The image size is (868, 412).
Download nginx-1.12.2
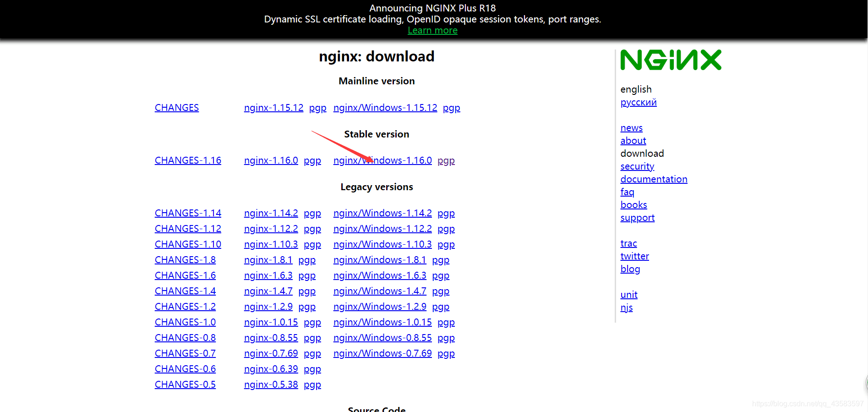pos(271,229)
